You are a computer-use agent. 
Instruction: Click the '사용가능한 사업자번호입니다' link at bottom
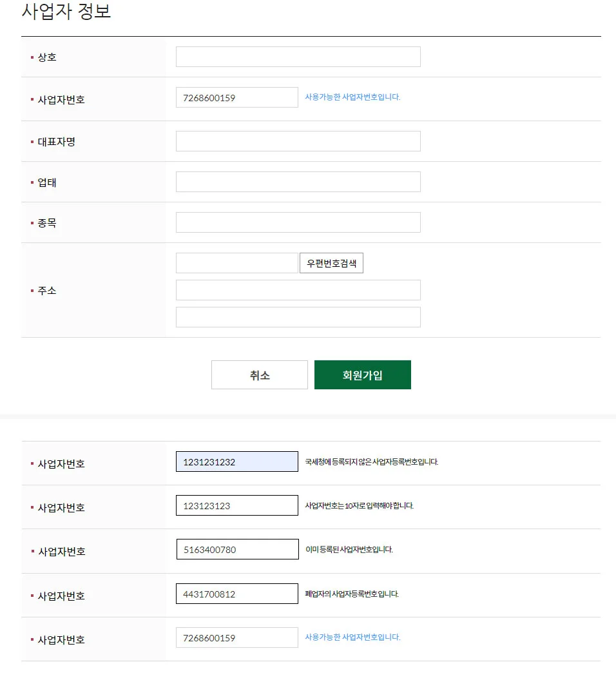pos(352,636)
